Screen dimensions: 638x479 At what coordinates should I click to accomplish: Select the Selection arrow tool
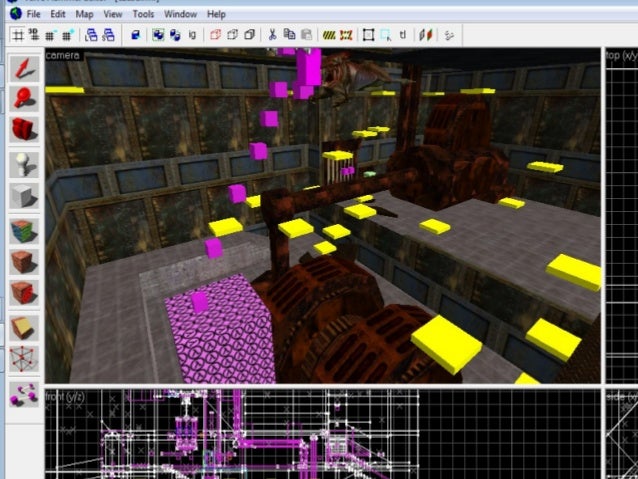pyautogui.click(x=24, y=68)
